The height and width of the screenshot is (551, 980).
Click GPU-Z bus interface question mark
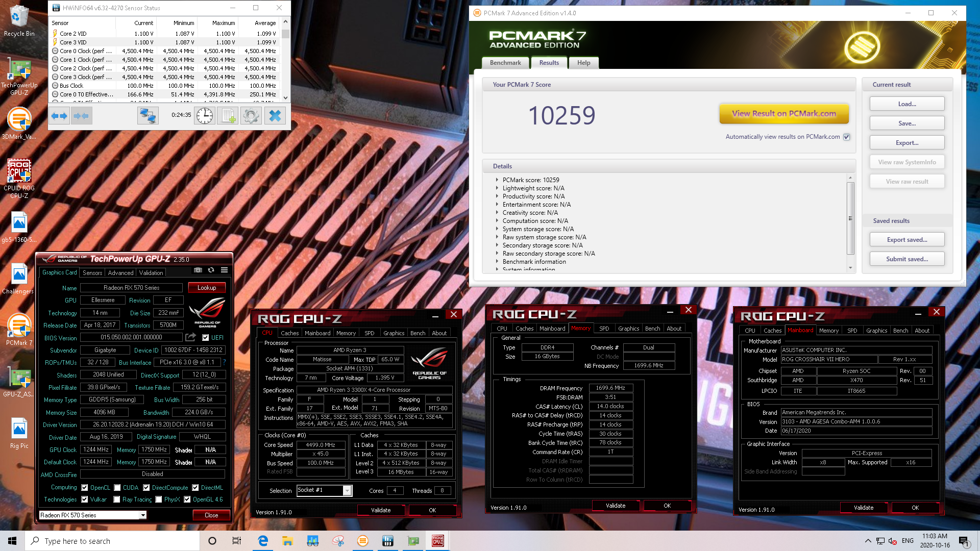pyautogui.click(x=224, y=362)
